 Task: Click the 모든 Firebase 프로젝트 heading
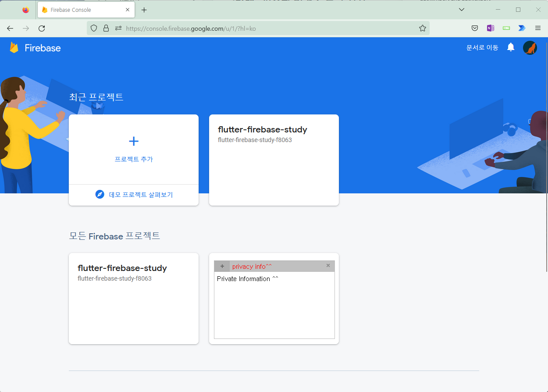click(x=114, y=236)
